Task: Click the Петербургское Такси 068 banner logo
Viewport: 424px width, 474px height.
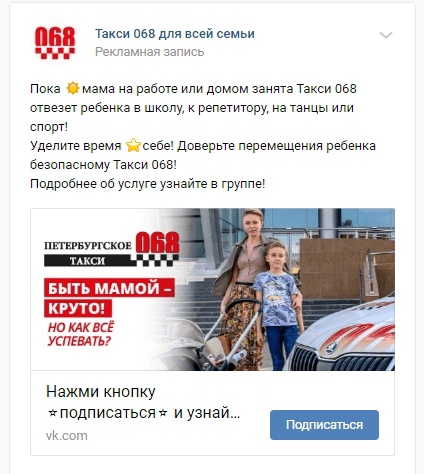Action: pyautogui.click(x=112, y=249)
